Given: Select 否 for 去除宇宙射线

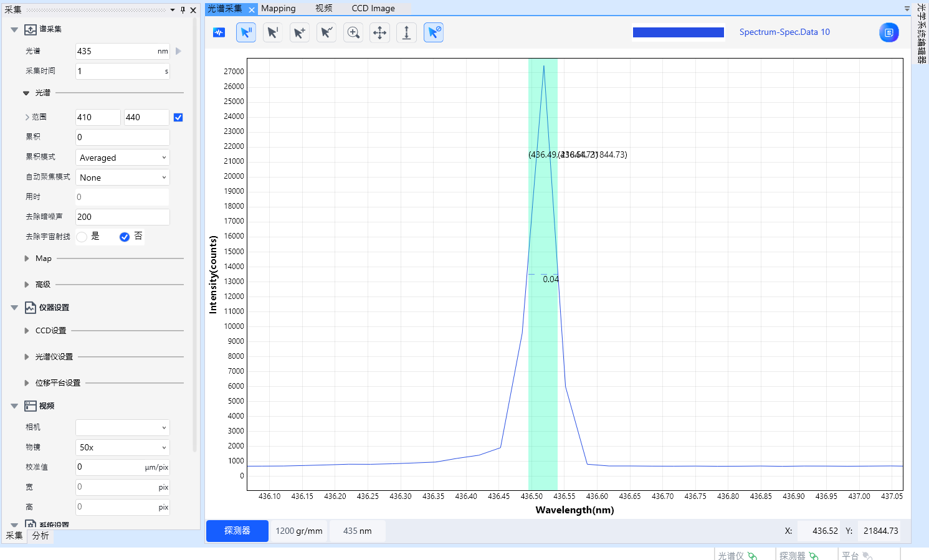Looking at the screenshot, I should point(125,237).
